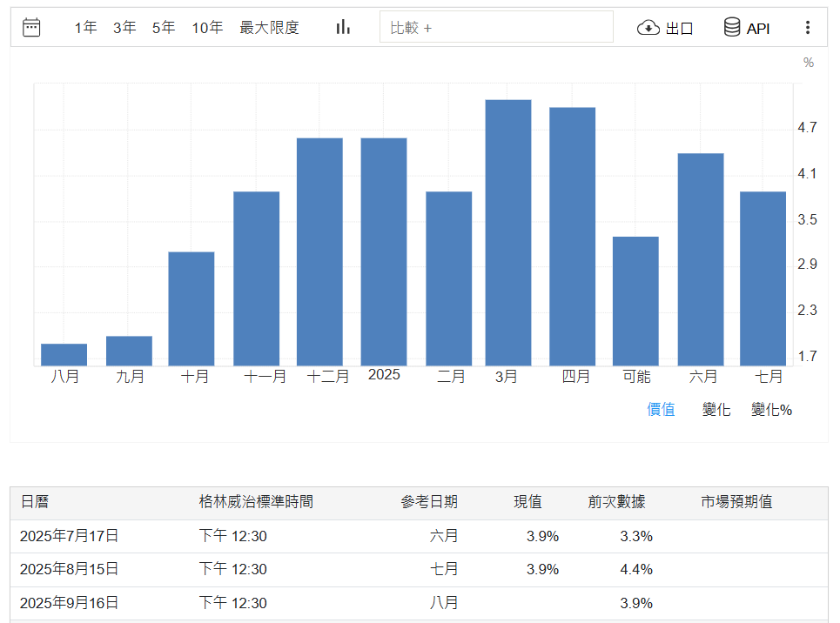Switch chart to 變化 view
This screenshot has width=840, height=623.
tap(716, 410)
